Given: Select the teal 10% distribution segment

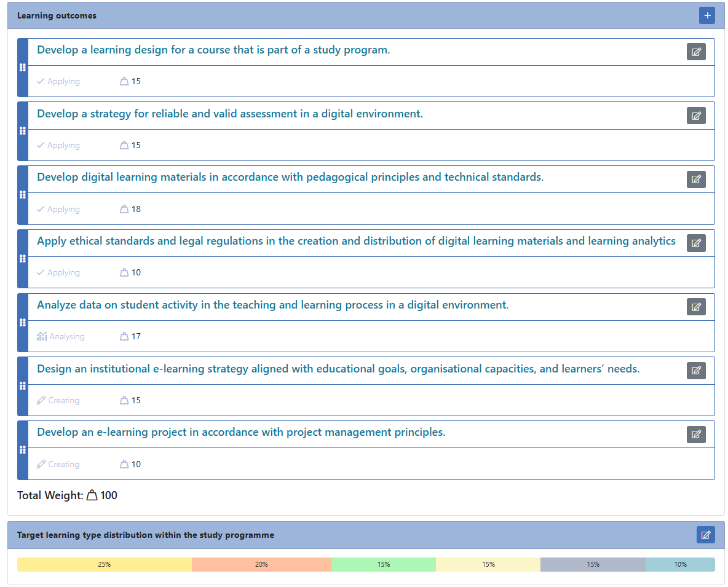Looking at the screenshot, I should (x=680, y=564).
